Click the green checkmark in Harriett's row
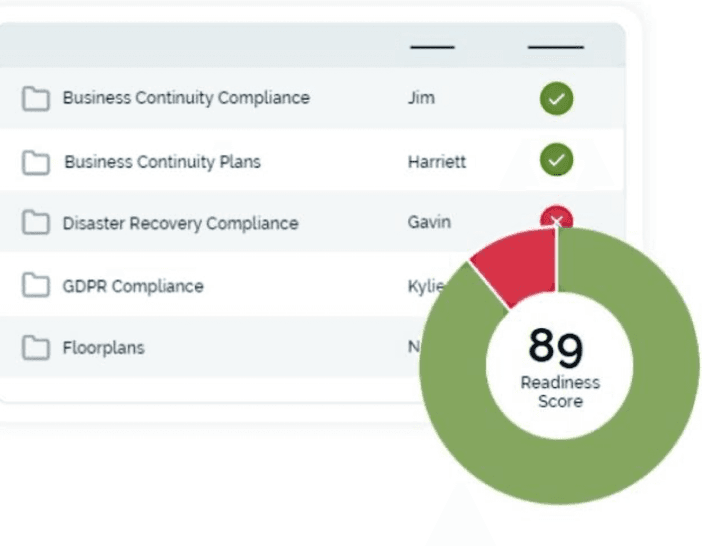This screenshot has height=546, width=702. click(556, 160)
